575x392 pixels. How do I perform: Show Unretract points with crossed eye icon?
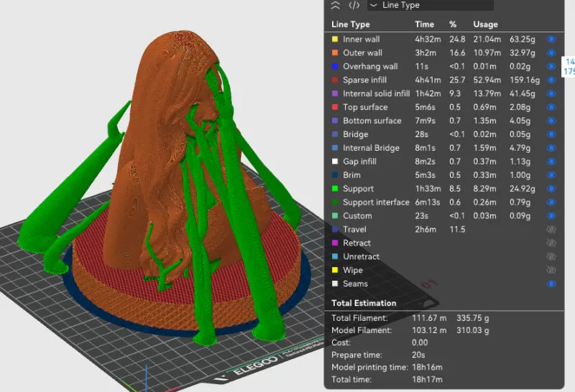tap(551, 256)
